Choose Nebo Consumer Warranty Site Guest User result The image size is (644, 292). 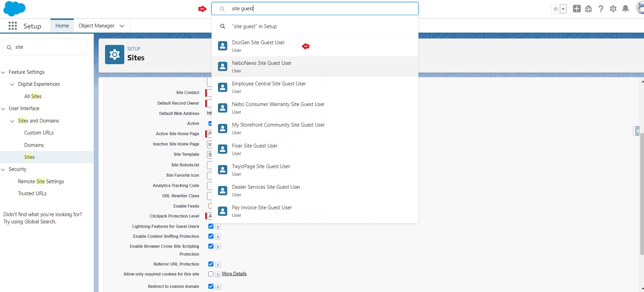pos(315,108)
